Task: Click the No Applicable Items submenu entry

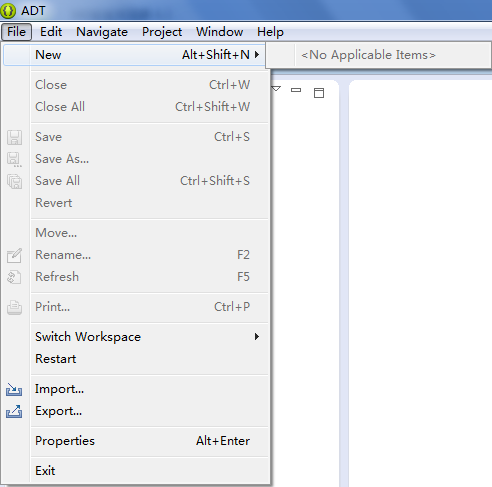Action: tap(378, 55)
